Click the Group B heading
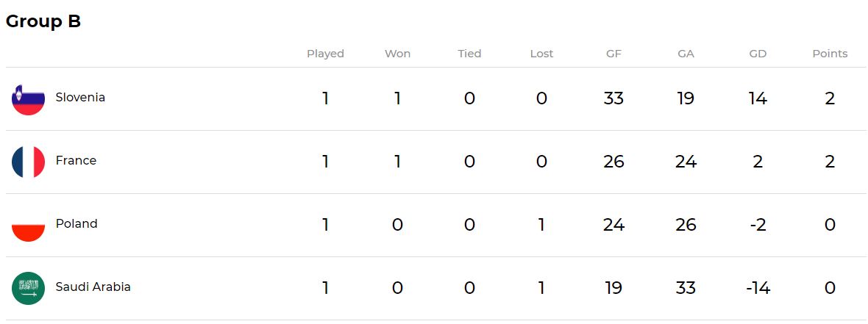Viewport: 868px width, 324px height. (43, 21)
